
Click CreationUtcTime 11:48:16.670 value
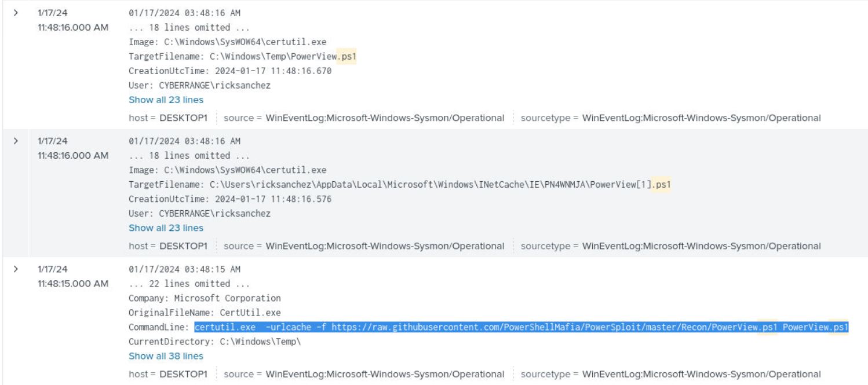[273, 71]
